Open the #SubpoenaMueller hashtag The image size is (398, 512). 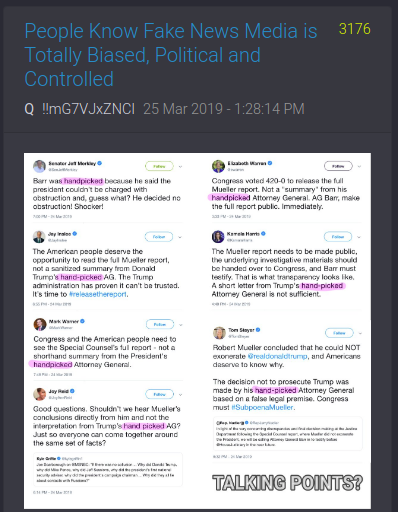(263, 407)
